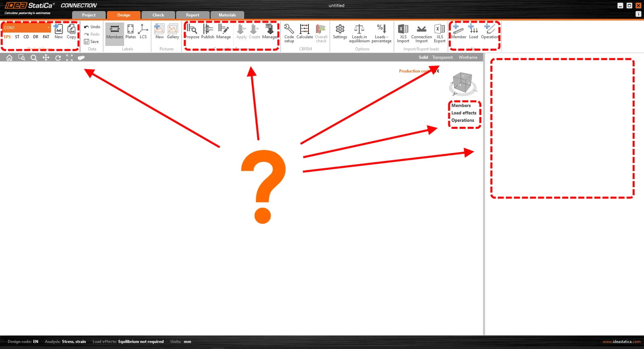The height and width of the screenshot is (349, 644).
Task: Open the info button at top right
Action: pos(638,14)
